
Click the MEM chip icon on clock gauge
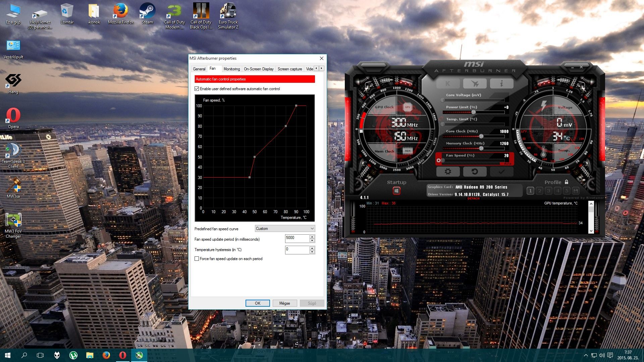pyautogui.click(x=408, y=151)
